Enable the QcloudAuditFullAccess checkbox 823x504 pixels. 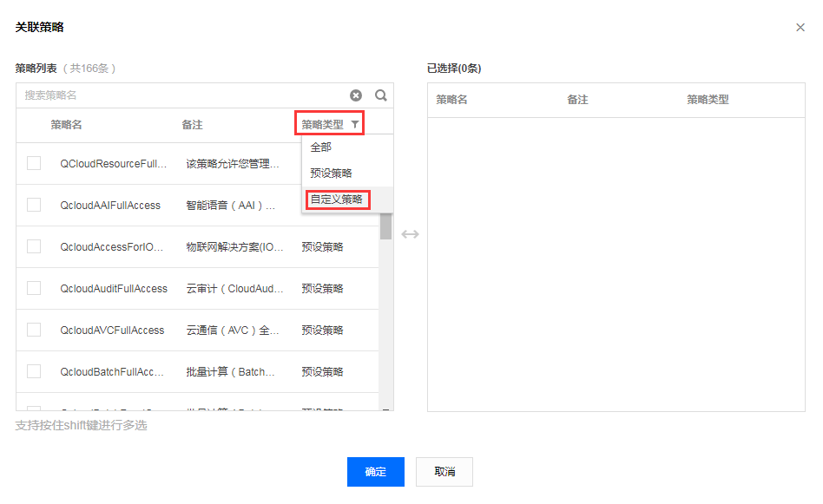click(34, 288)
